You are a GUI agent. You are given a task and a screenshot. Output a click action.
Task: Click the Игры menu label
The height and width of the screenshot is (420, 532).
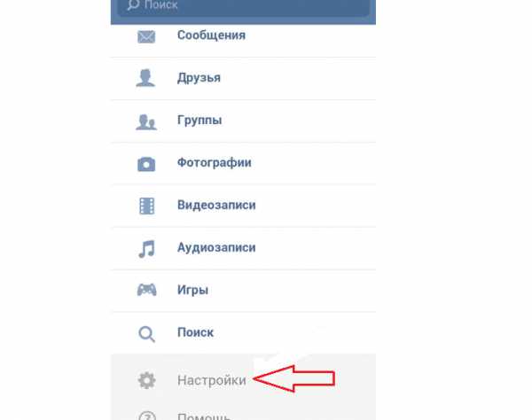tap(192, 290)
